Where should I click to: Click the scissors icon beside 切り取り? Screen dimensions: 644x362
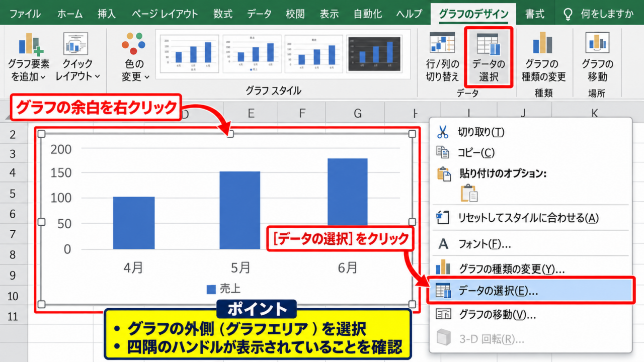[x=443, y=132]
